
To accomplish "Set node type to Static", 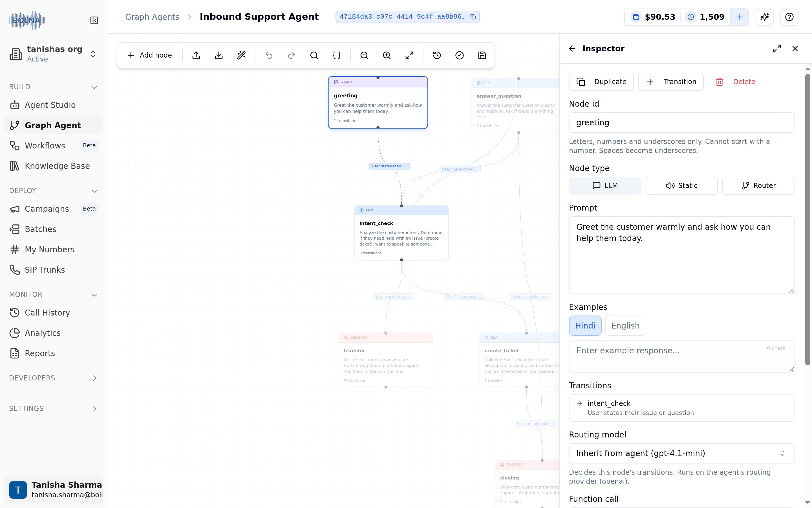I will (x=681, y=186).
